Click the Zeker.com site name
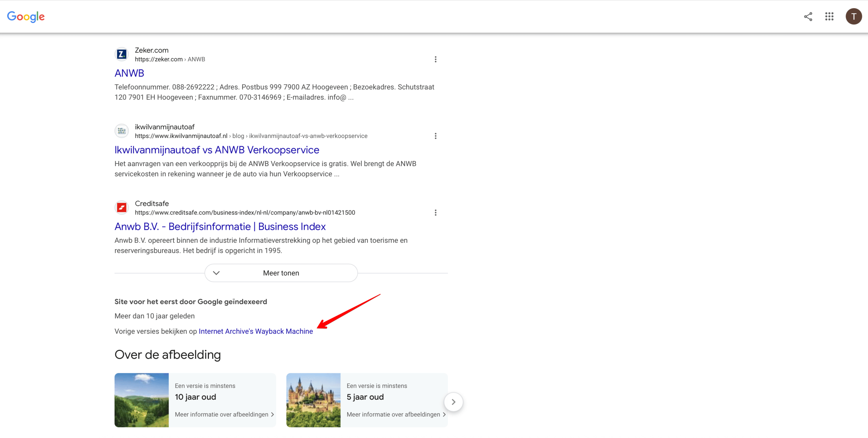Viewport: 868px width, 438px height. (x=152, y=50)
